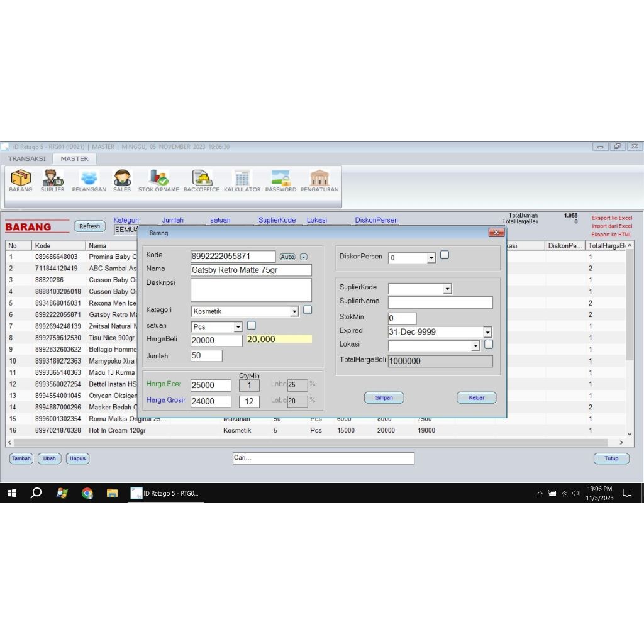Click the Eksport ke Excel link
Viewport: 644px width, 644px height.
[611, 218]
